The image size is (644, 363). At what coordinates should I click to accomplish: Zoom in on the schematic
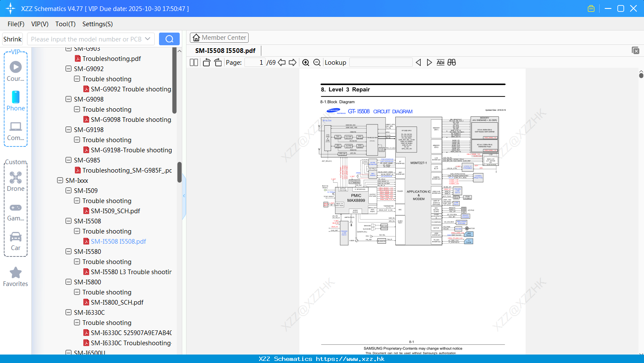click(306, 63)
